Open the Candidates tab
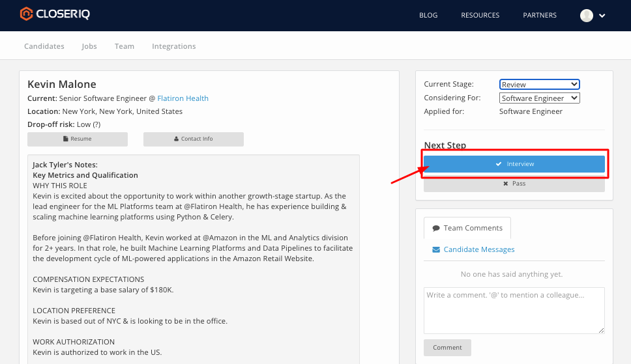Viewport: 631px width, 364px height. coord(44,46)
